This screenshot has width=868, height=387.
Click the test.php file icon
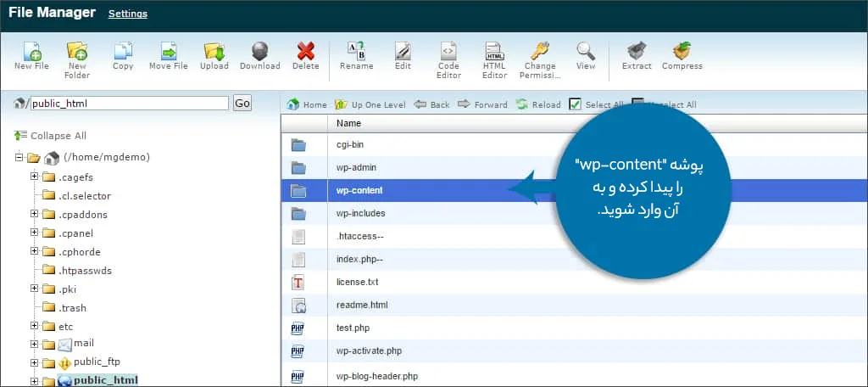tap(298, 328)
